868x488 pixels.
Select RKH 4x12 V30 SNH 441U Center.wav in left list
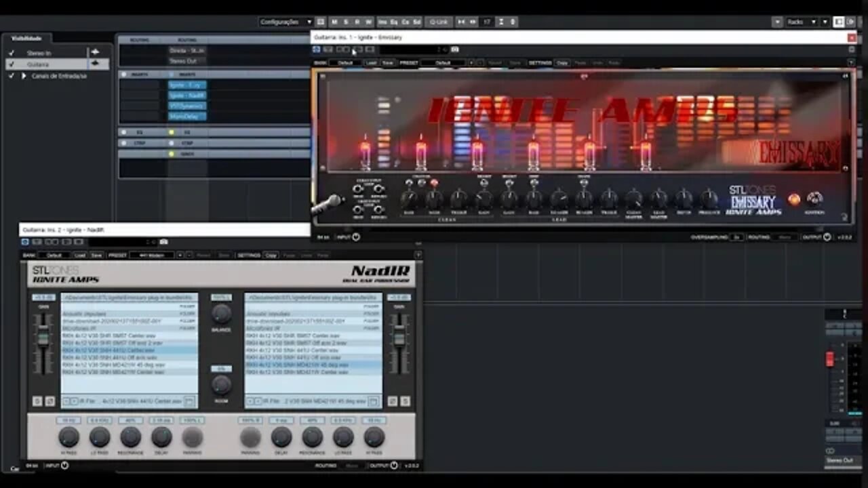coord(129,350)
